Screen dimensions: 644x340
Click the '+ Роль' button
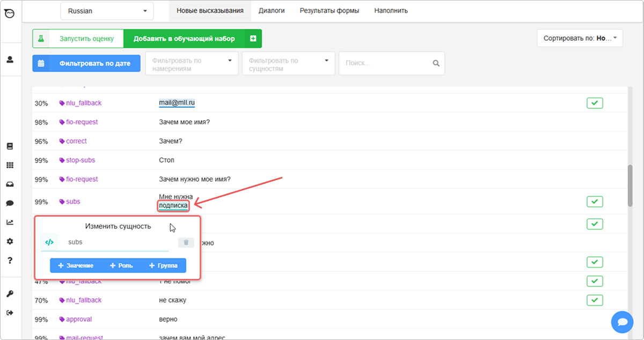pos(121,265)
